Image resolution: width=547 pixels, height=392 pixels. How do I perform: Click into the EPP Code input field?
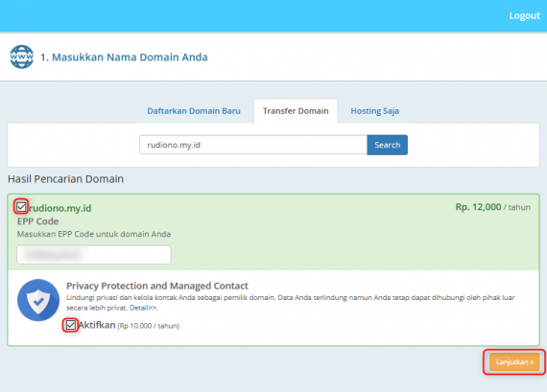click(x=94, y=255)
